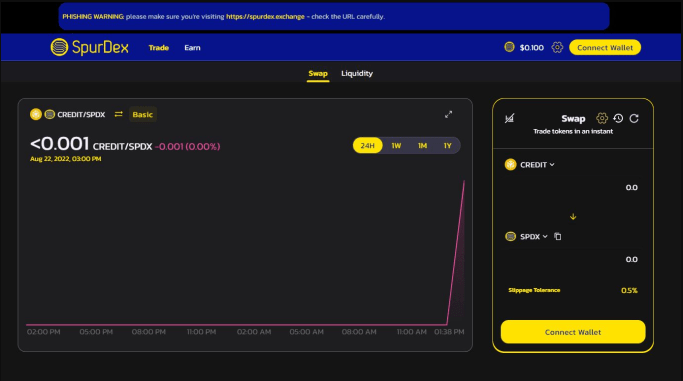Flip the chart pair with the swap arrows icon
This screenshot has height=381, width=683.
coord(118,114)
